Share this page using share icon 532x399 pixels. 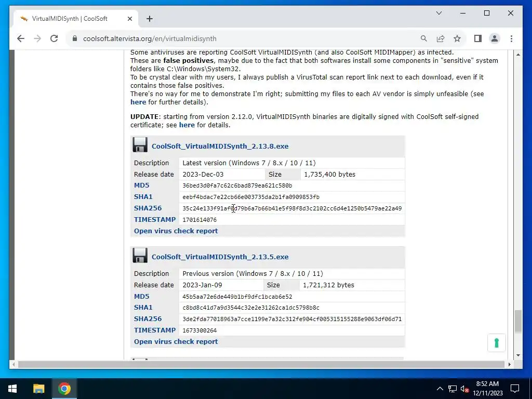(x=441, y=38)
